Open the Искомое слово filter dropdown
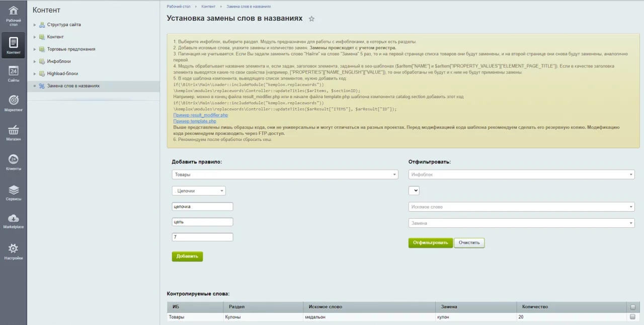The image size is (644, 325). [521, 207]
